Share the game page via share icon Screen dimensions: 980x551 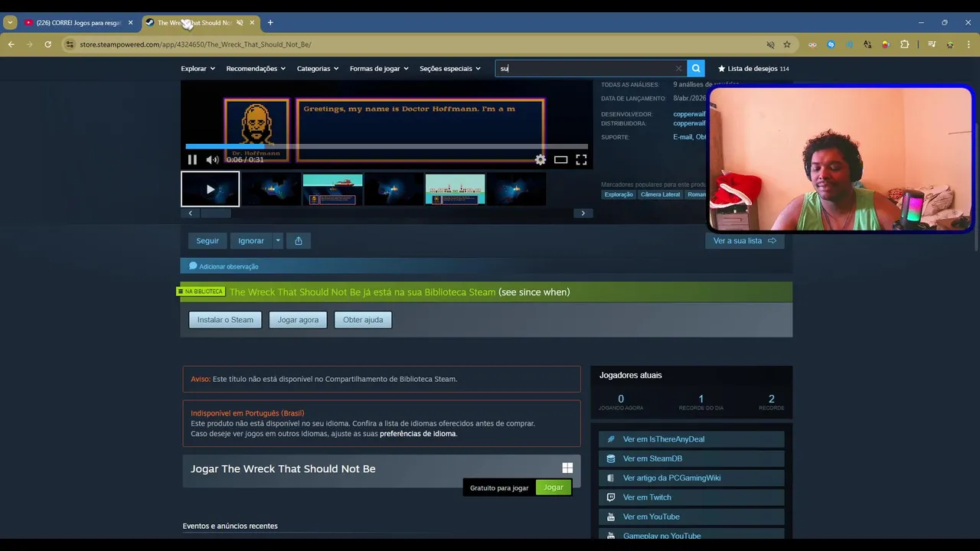[x=299, y=241]
